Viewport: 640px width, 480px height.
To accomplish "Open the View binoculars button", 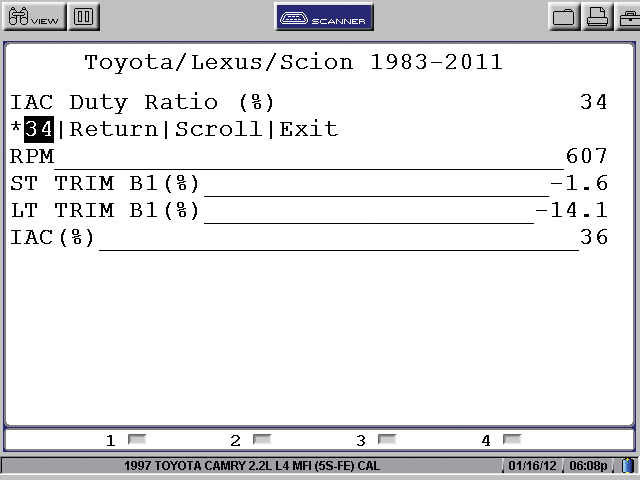I will point(35,17).
